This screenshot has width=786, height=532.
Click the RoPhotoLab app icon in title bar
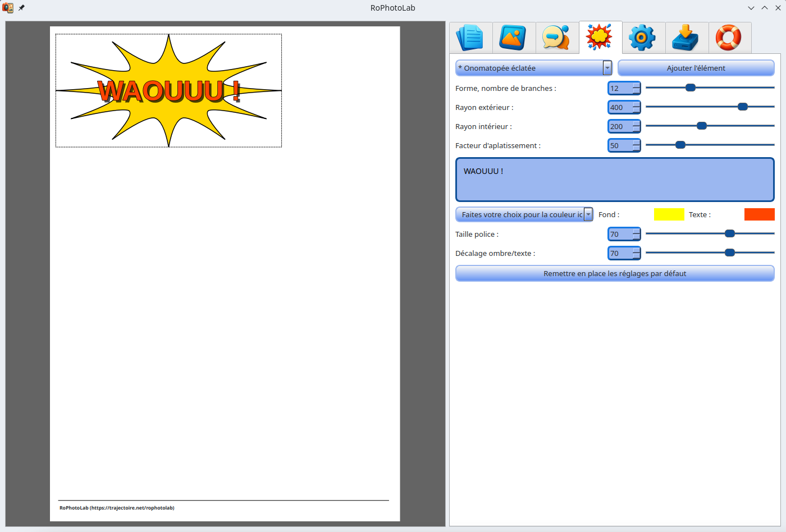(8, 8)
